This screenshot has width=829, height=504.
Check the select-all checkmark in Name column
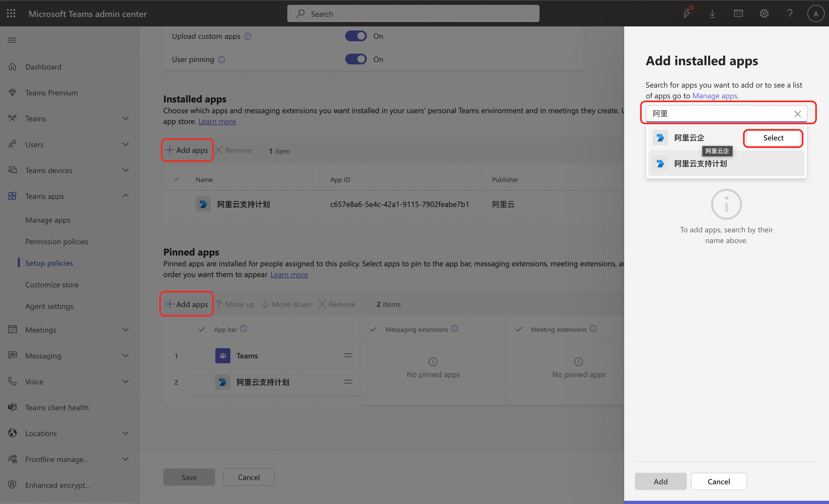pyautogui.click(x=176, y=179)
